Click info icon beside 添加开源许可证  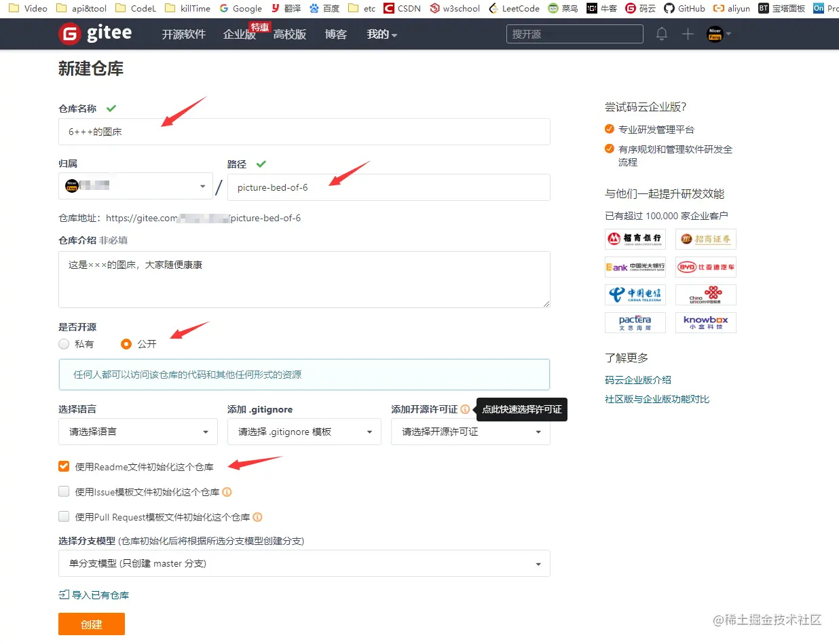click(x=465, y=409)
